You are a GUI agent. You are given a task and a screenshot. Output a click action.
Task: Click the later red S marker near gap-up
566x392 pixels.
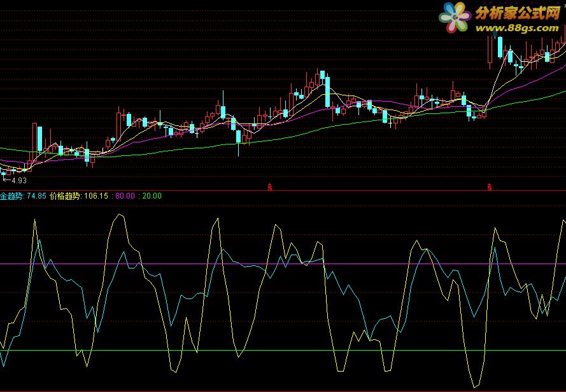[x=490, y=187]
